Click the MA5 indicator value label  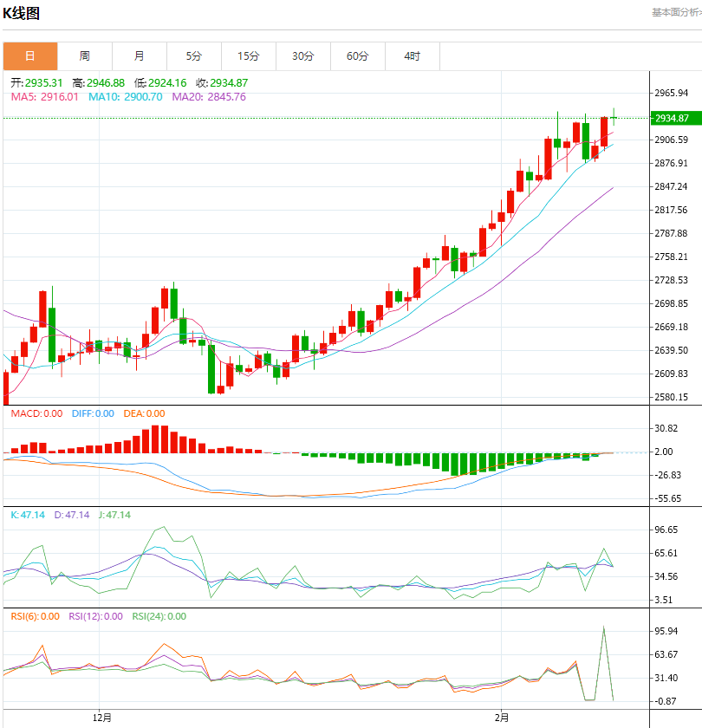click(44, 96)
